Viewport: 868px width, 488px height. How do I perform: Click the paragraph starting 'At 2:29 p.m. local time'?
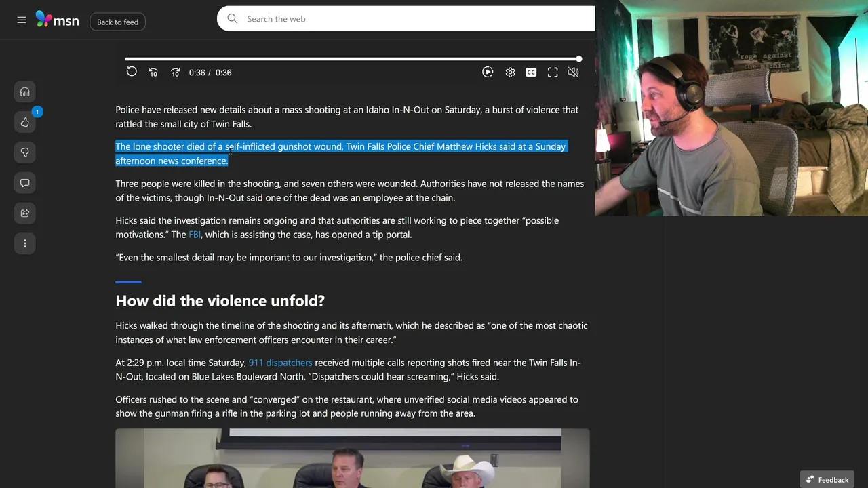tap(348, 369)
